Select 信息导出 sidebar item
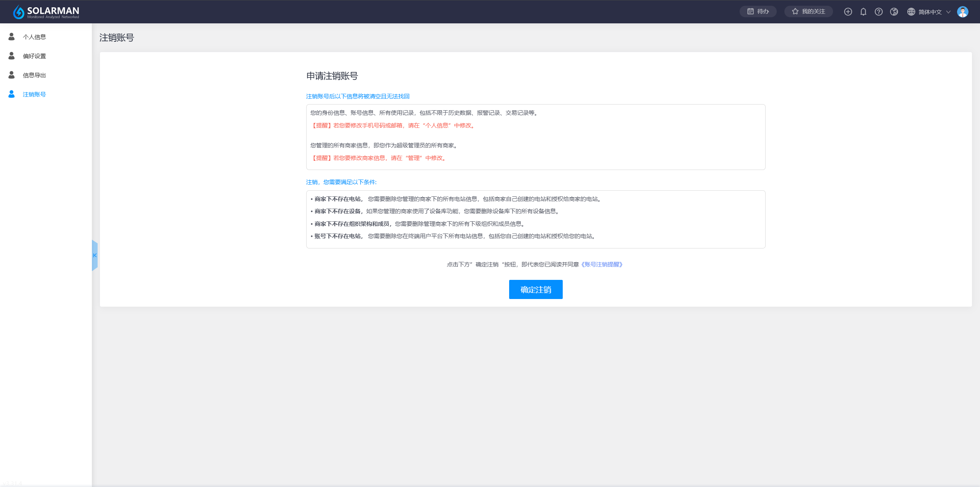Image resolution: width=980 pixels, height=487 pixels. 34,75
